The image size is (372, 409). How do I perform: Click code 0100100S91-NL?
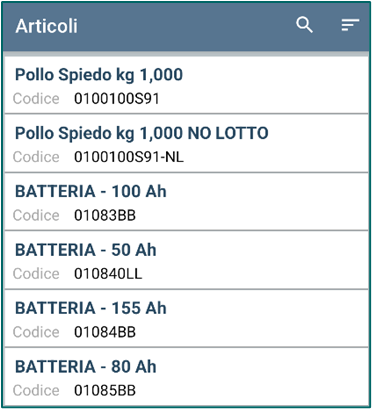tap(129, 157)
